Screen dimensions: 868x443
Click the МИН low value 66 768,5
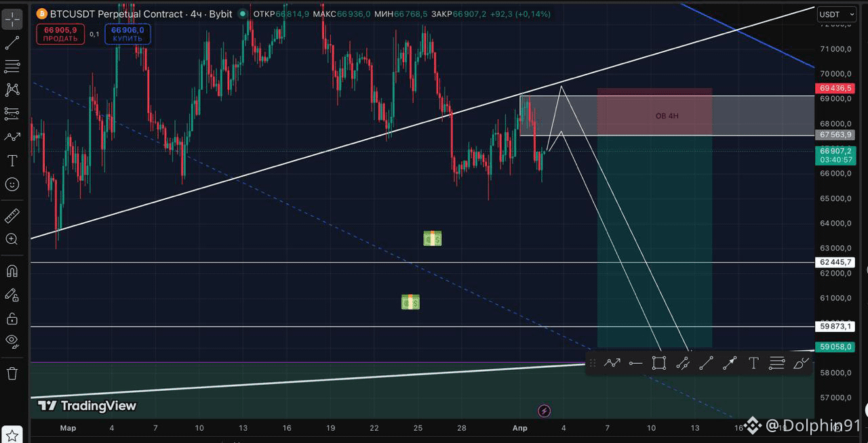pos(411,14)
